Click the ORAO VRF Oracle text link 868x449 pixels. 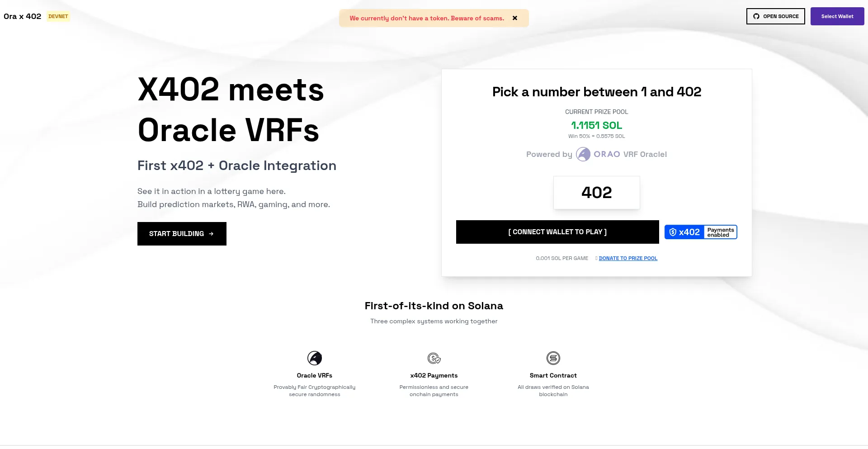tap(630, 154)
